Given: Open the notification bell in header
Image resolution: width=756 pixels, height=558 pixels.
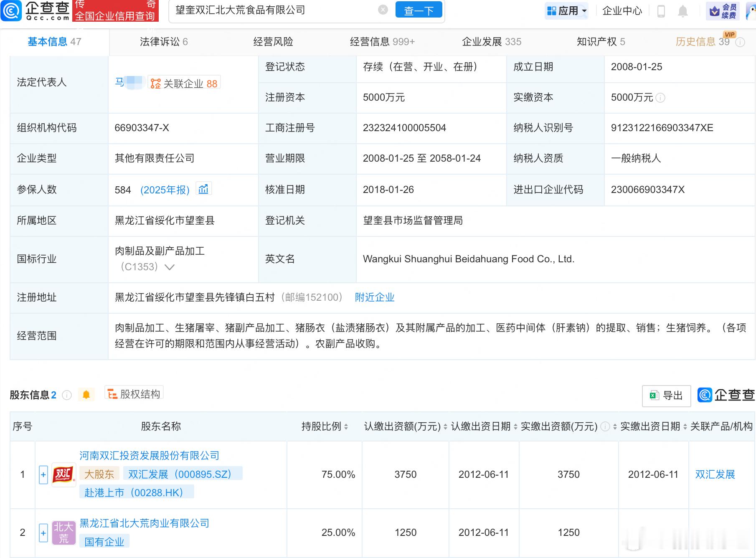Looking at the screenshot, I should pyautogui.click(x=683, y=11).
